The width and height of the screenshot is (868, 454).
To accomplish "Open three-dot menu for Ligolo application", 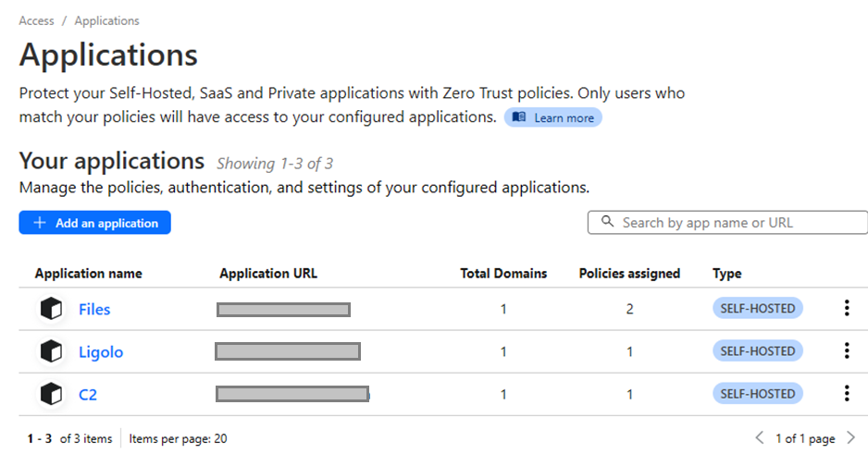I will pyautogui.click(x=846, y=351).
